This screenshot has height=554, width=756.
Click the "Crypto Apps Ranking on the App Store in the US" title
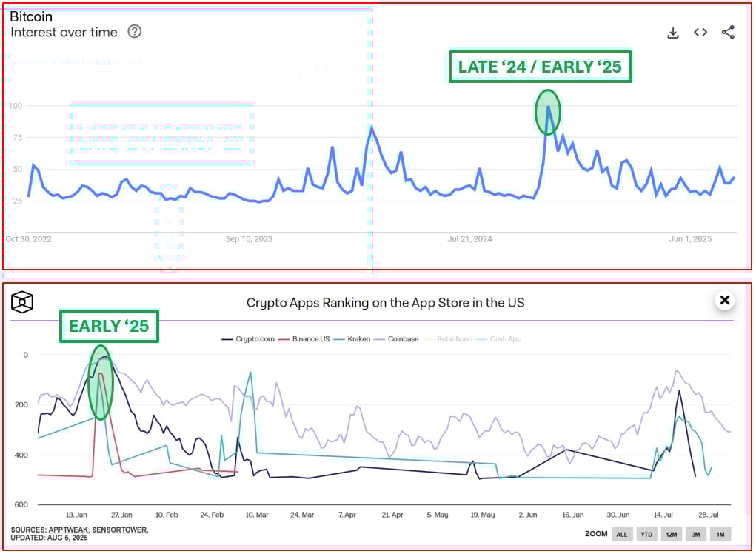tap(385, 303)
